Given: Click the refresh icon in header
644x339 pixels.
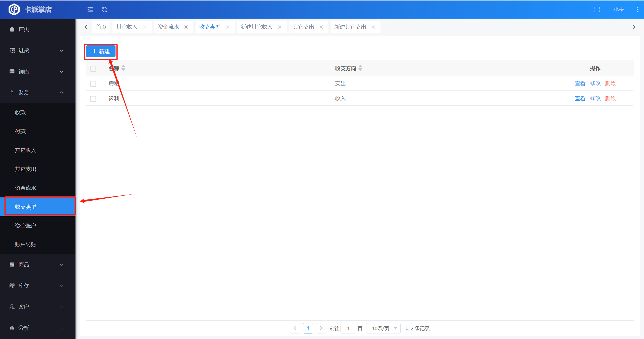Looking at the screenshot, I should click(x=104, y=10).
